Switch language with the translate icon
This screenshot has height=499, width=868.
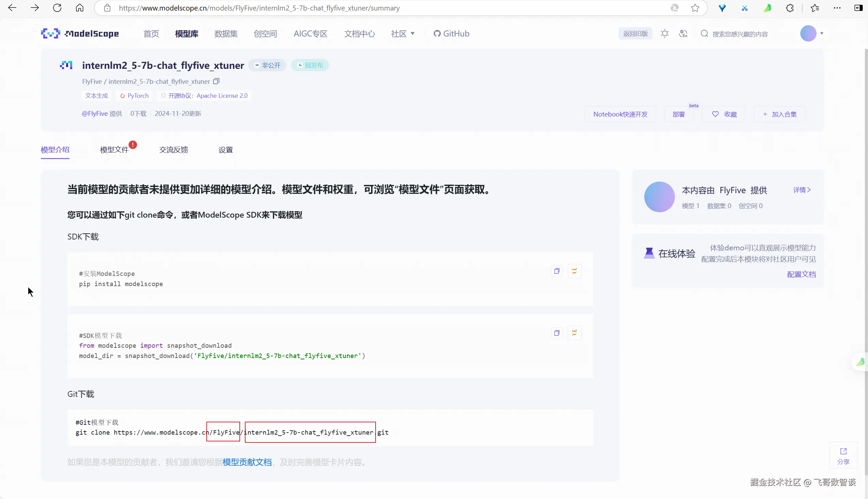[683, 34]
